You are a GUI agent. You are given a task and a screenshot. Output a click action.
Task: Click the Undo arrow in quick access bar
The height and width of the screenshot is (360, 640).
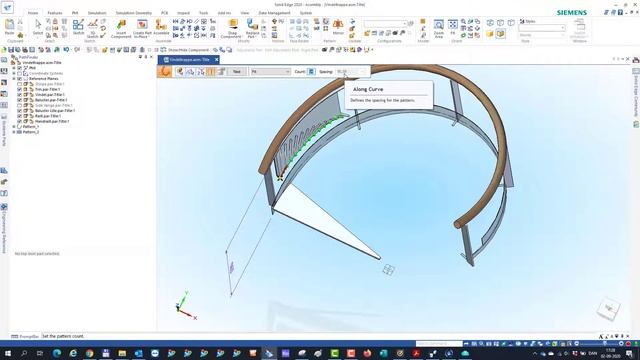pyautogui.click(x=66, y=50)
